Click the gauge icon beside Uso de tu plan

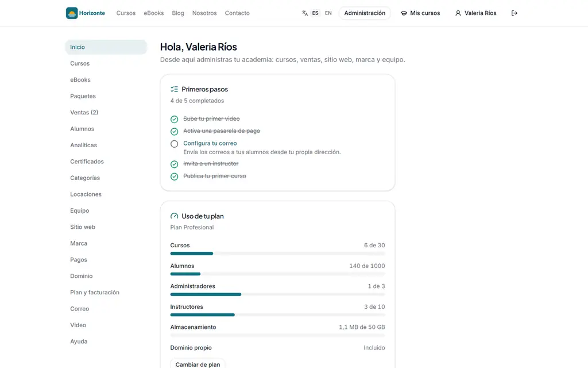pos(174,216)
